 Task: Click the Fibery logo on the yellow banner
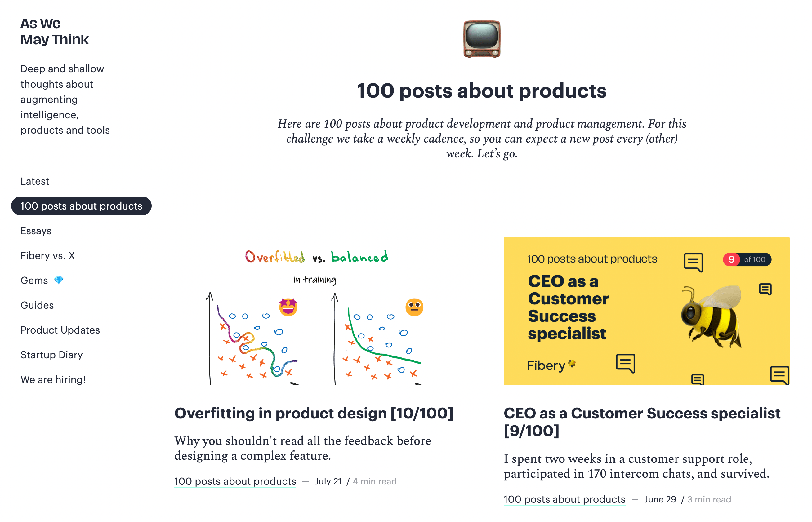(551, 365)
